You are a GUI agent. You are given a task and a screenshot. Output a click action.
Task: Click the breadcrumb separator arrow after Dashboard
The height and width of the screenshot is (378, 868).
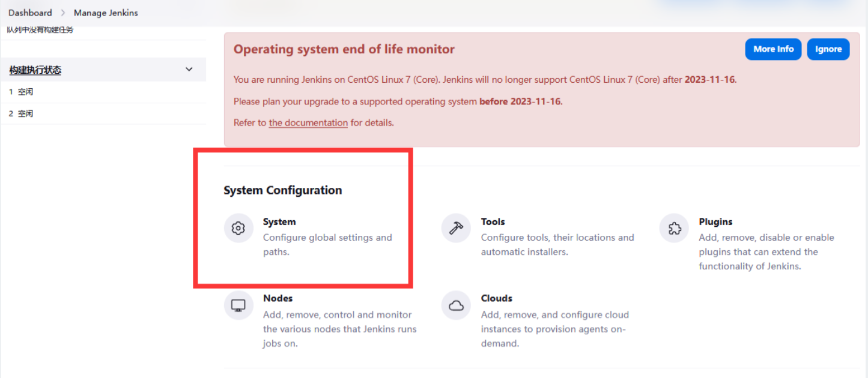click(x=63, y=13)
